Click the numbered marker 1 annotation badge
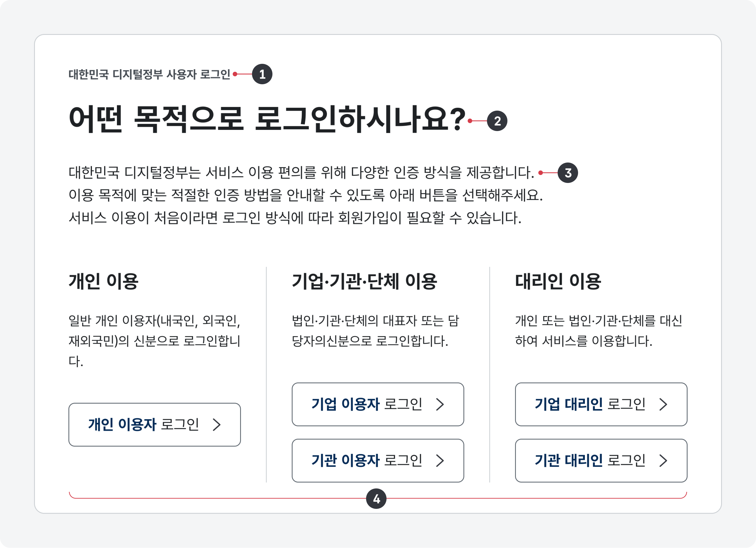Screen dimensions: 756x548 (263, 73)
